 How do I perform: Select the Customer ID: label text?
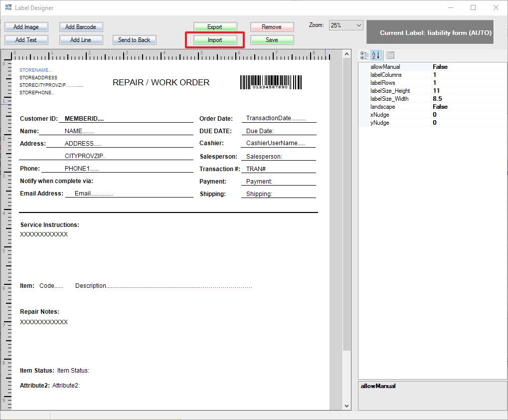[x=39, y=119]
